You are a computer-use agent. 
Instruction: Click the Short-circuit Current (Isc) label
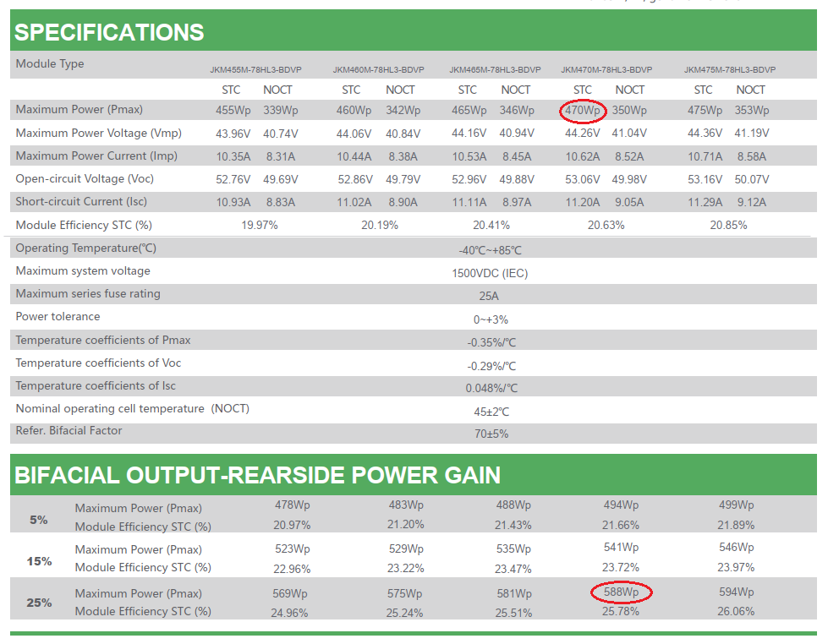81,201
